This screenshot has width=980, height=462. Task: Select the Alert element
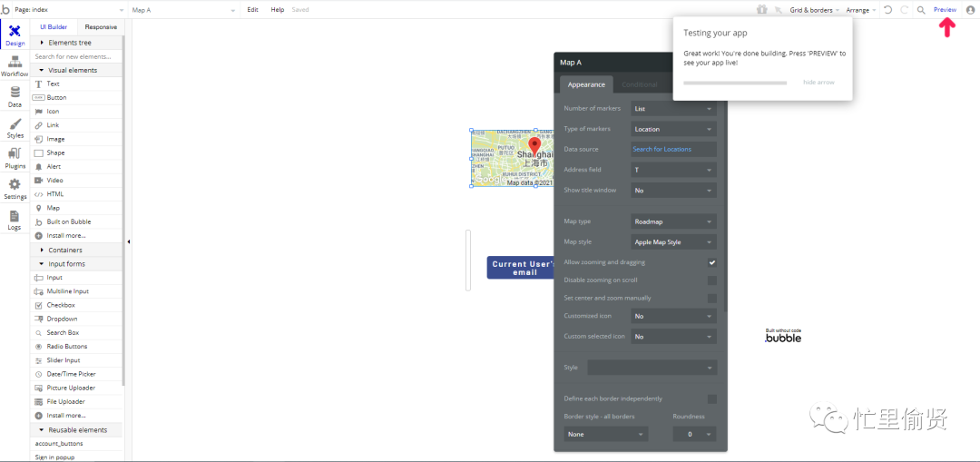(77, 166)
